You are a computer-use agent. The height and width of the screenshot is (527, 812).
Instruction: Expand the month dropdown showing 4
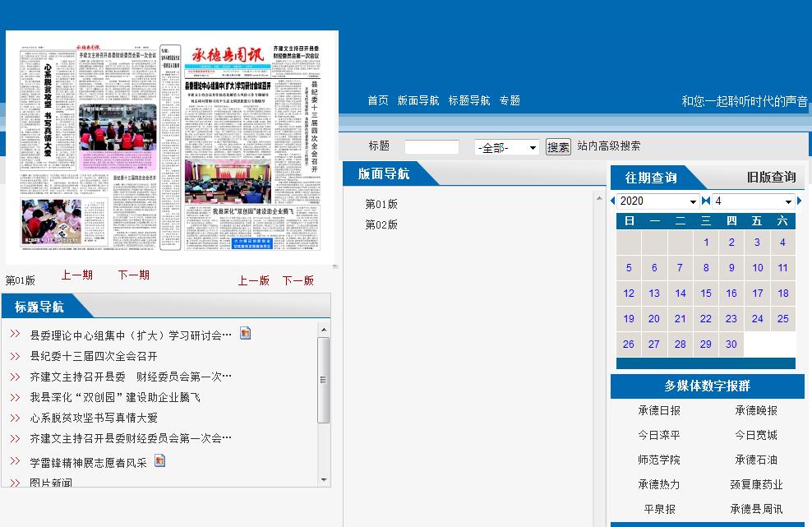754,201
